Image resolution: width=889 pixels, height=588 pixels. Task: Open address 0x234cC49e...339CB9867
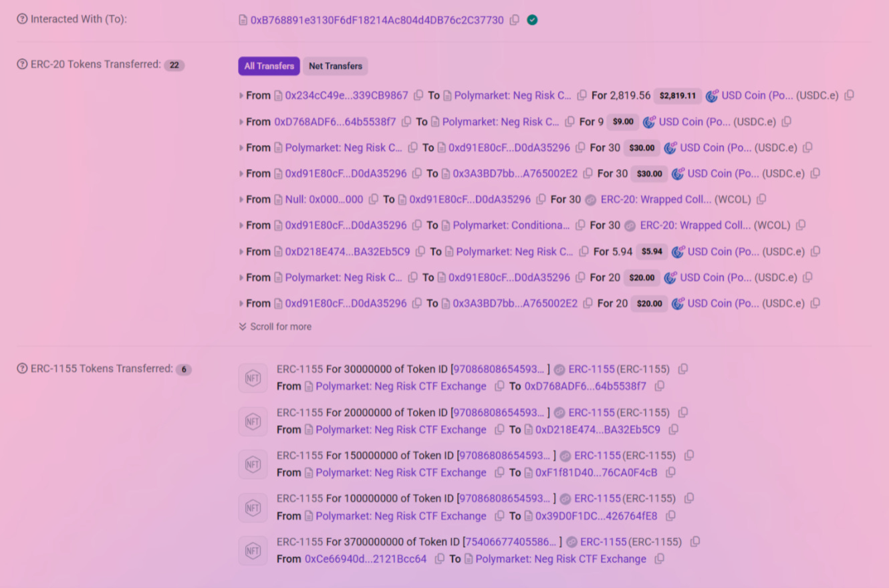346,96
